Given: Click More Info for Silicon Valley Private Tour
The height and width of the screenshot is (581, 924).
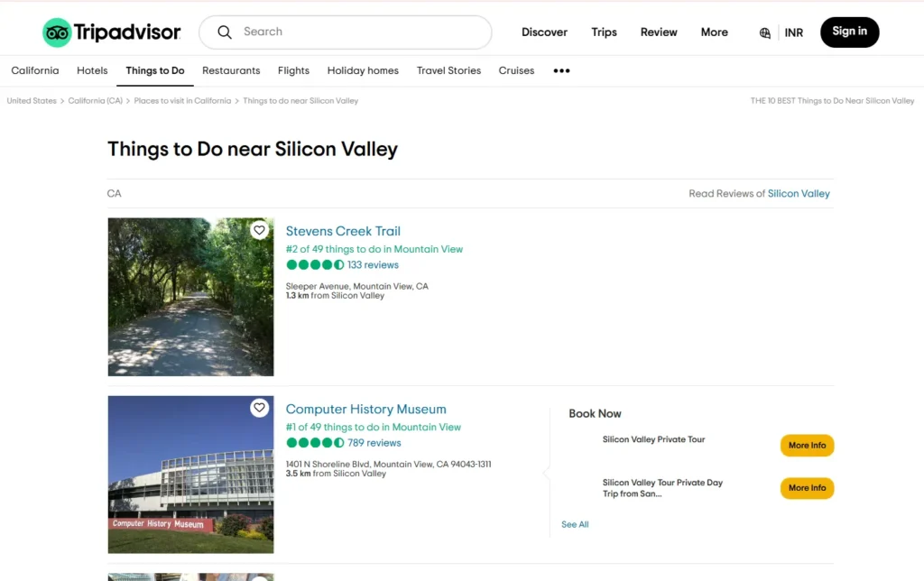Looking at the screenshot, I should click(808, 446).
